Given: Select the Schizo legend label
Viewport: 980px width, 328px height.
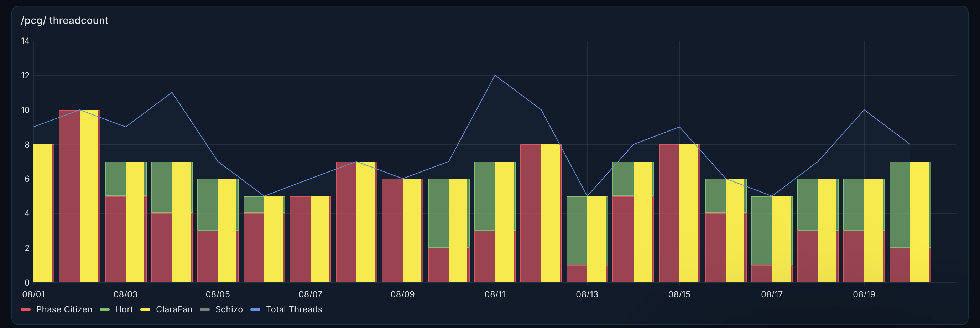Looking at the screenshot, I should click(229, 309).
